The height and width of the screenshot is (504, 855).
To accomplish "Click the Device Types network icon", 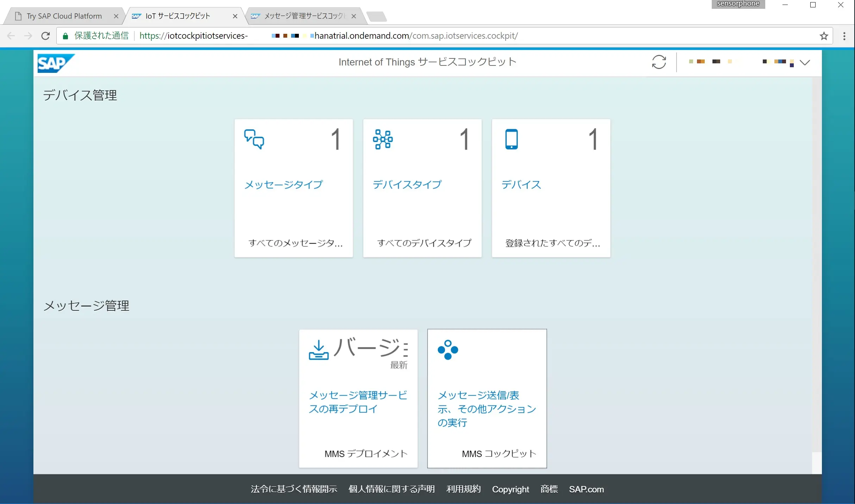I will point(383,139).
